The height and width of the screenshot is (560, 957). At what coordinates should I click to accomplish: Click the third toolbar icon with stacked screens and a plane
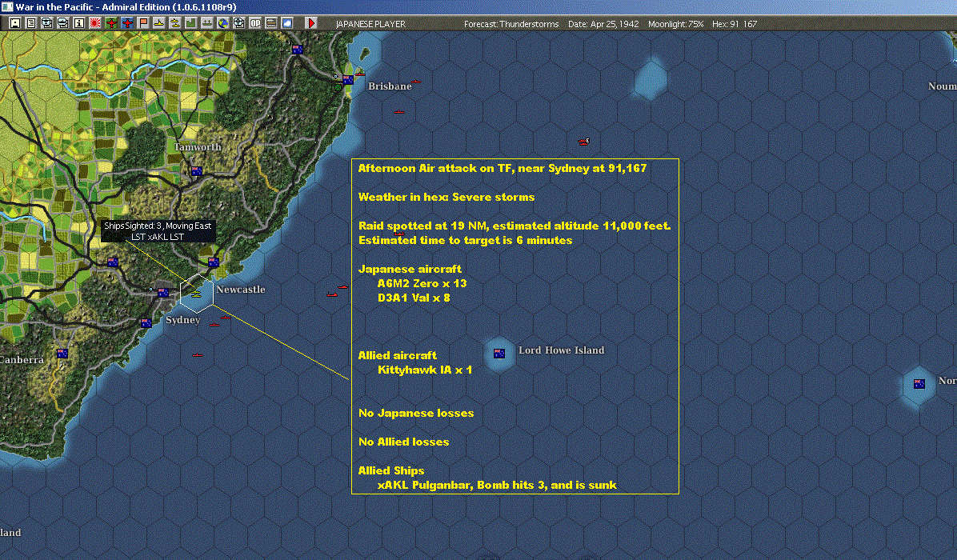(x=47, y=23)
